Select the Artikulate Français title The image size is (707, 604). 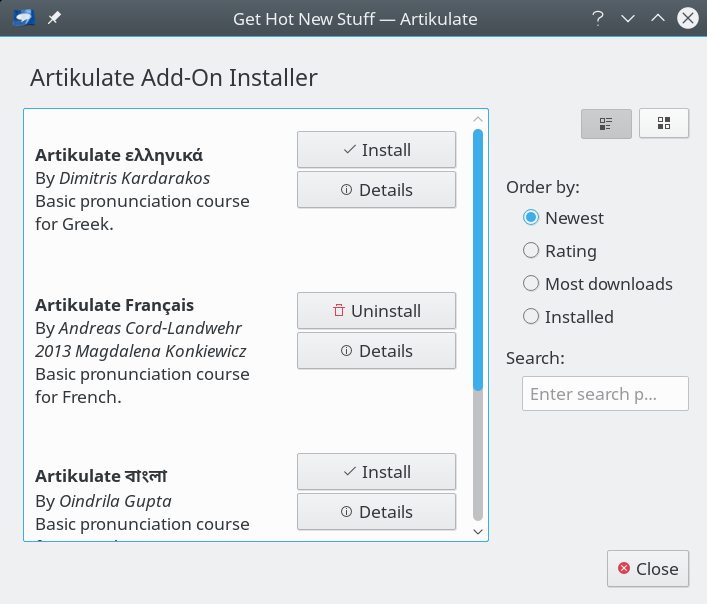(x=115, y=305)
